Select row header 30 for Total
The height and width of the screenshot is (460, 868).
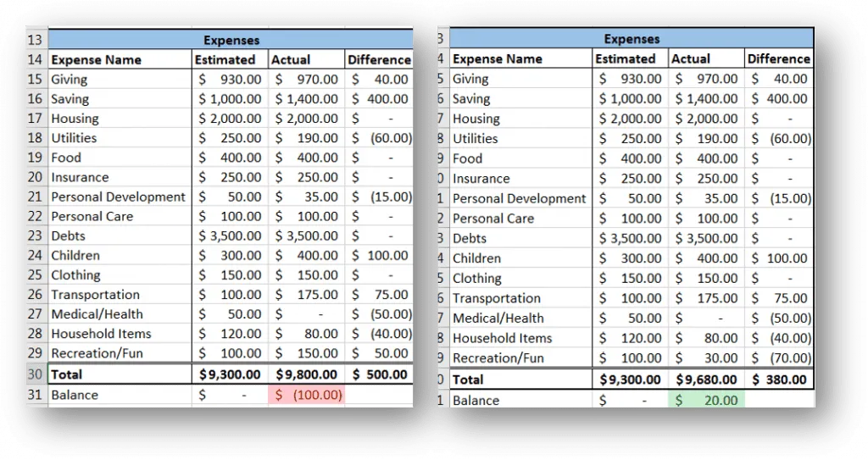(x=36, y=374)
